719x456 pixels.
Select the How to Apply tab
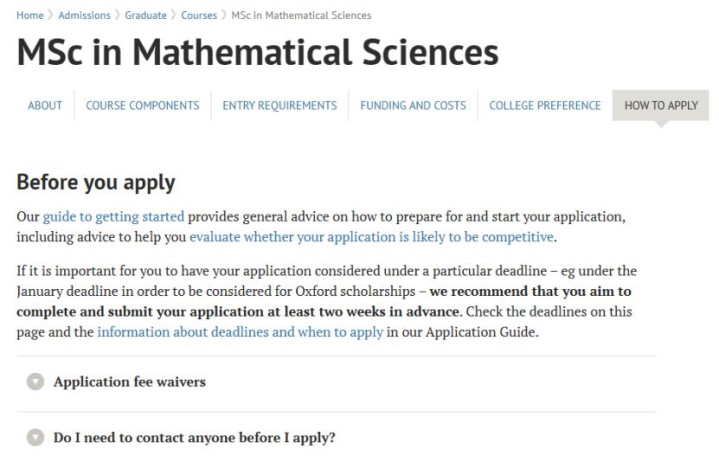click(x=660, y=105)
